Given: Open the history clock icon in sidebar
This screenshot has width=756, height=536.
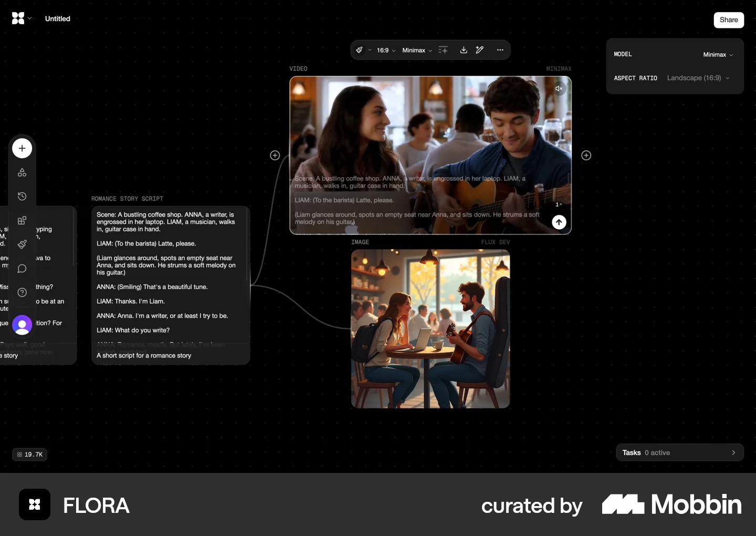Looking at the screenshot, I should pyautogui.click(x=22, y=197).
